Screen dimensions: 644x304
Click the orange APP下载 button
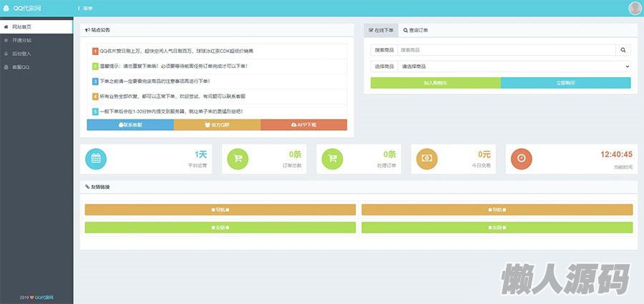coord(303,124)
